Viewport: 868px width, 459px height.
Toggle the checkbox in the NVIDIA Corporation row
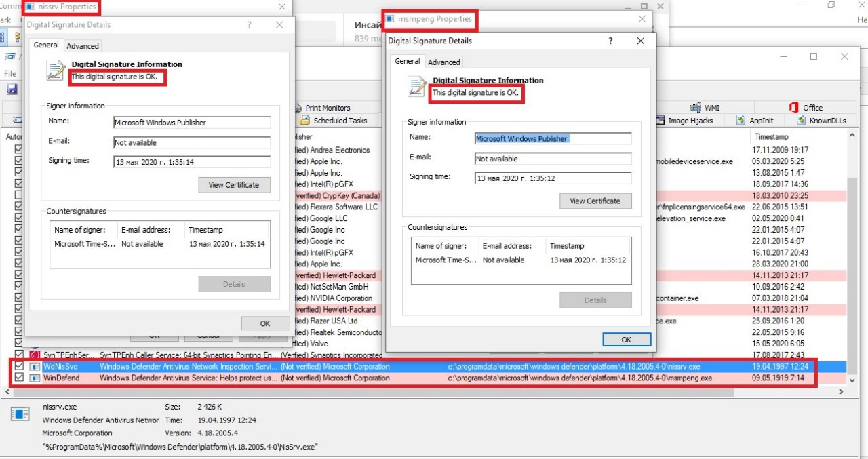click(18, 298)
